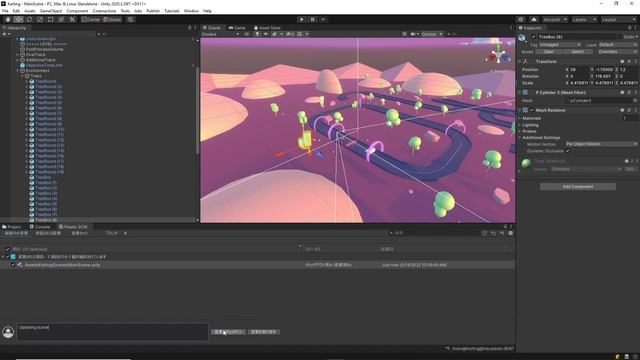
Task: Select the Rect transform tool
Action: tap(51, 19)
